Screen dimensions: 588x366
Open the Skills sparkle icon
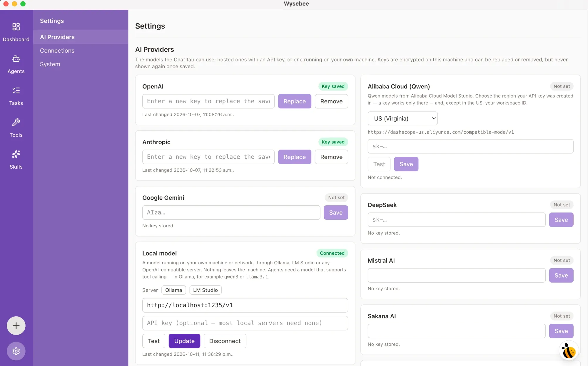click(x=16, y=154)
